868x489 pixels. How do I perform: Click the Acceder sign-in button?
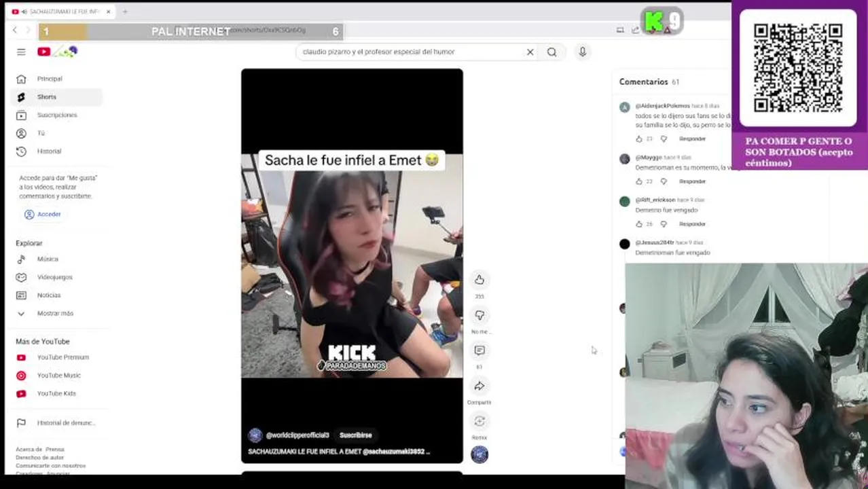(x=42, y=214)
